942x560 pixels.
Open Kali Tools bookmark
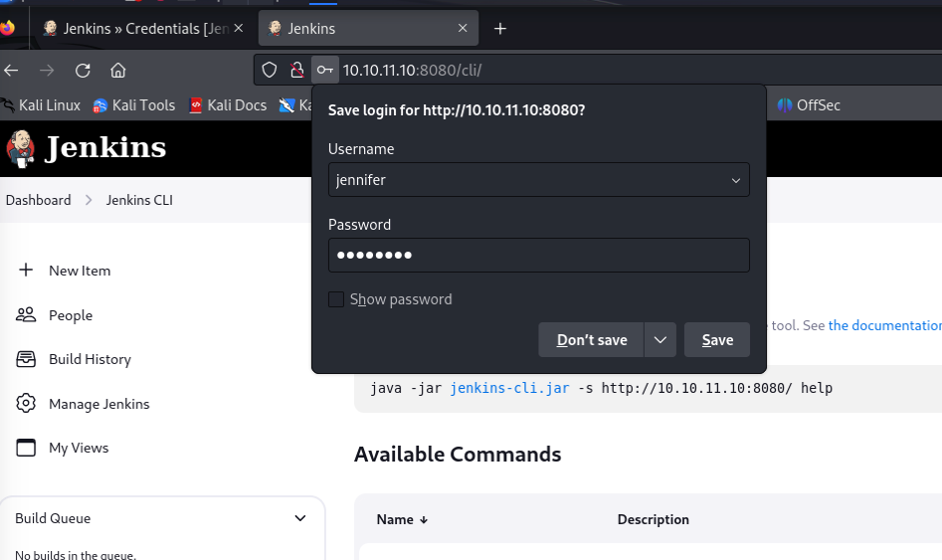134,105
